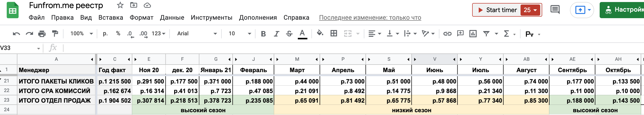The image size is (644, 115).
Task: Open the fill color bucket
Action: pyautogui.click(x=320, y=33)
